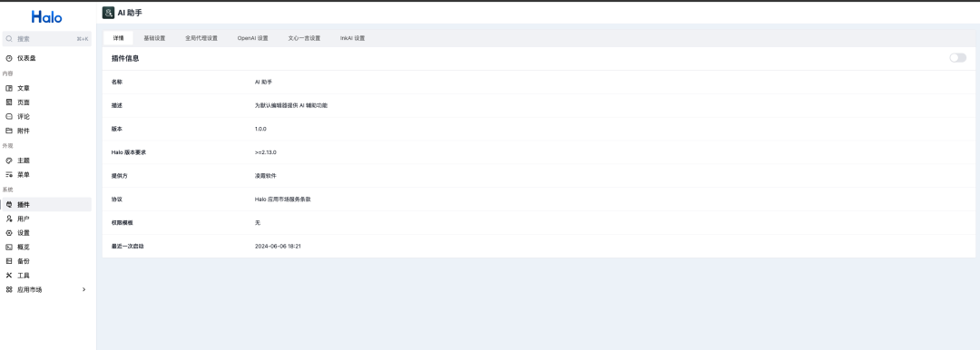
Task: Expand the 应用市场 chevron arrow
Action: tap(83, 290)
